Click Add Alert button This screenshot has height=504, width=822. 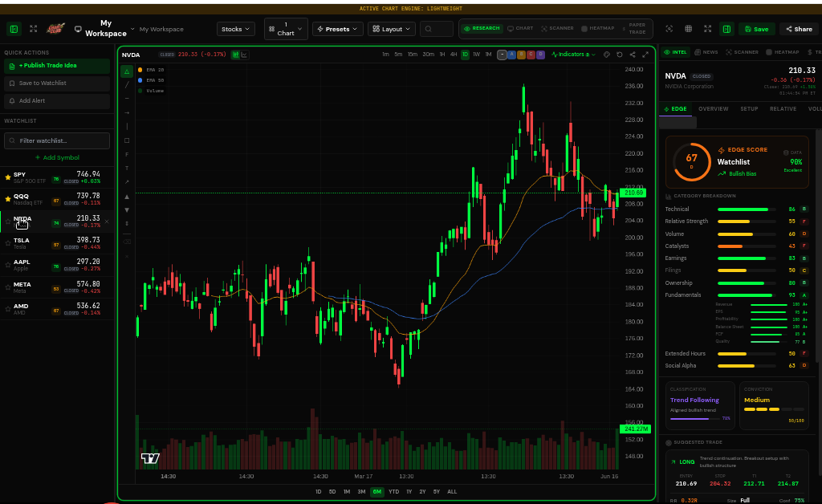click(x=57, y=101)
